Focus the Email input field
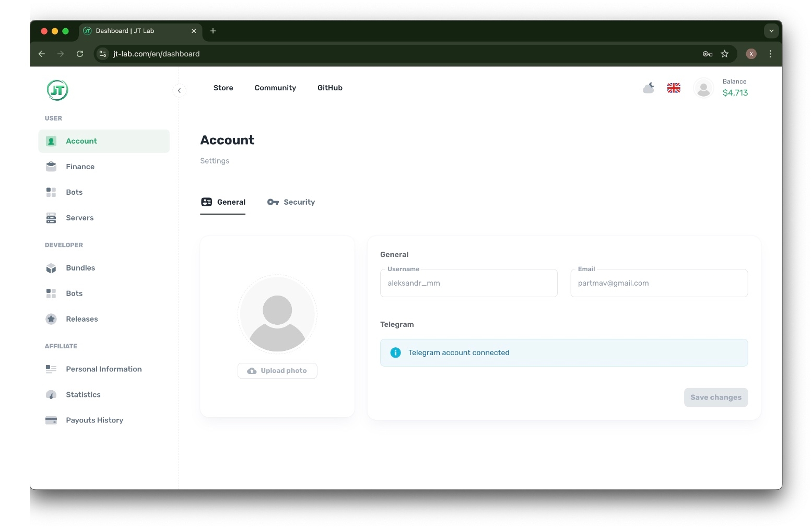 tap(659, 283)
